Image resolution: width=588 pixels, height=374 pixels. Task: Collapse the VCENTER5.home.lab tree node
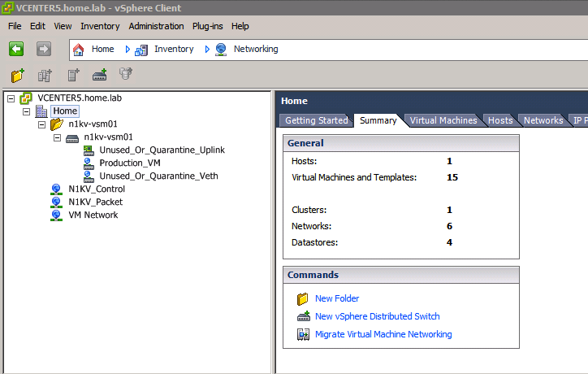(x=11, y=98)
